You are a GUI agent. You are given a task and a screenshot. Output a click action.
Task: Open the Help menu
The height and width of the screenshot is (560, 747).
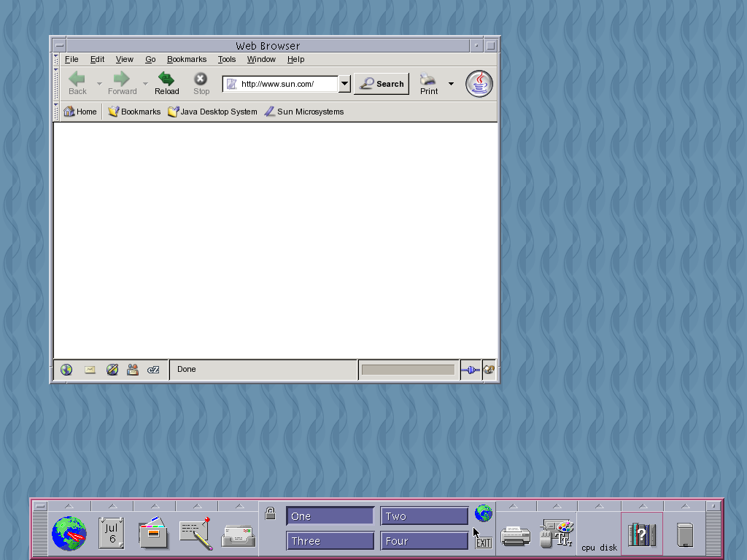pyautogui.click(x=296, y=59)
